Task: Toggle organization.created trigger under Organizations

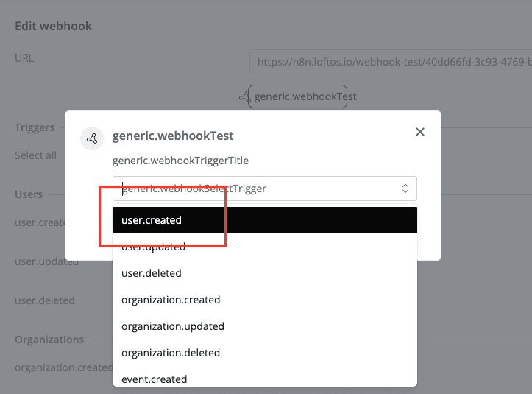Action: (x=63, y=367)
